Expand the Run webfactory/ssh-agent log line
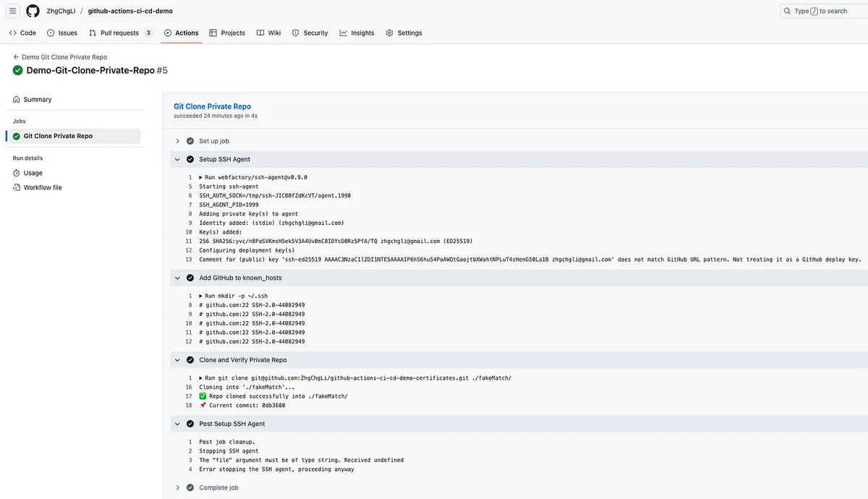 pos(200,177)
